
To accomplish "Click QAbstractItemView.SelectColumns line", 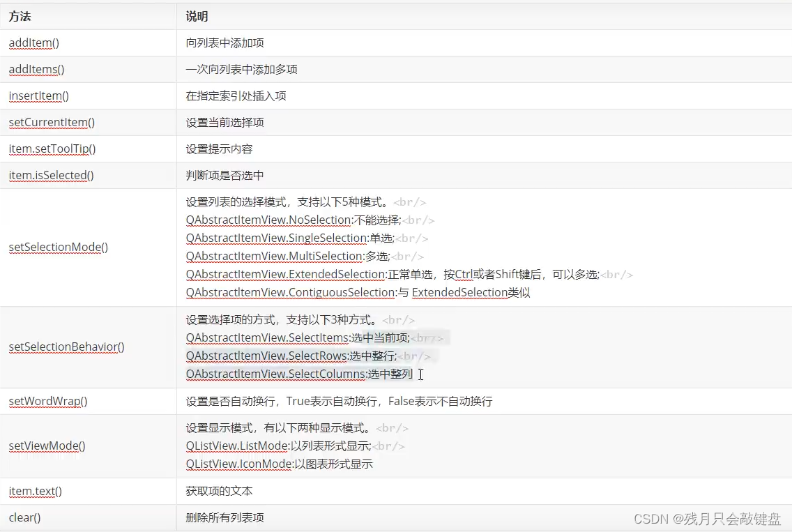I will (299, 374).
